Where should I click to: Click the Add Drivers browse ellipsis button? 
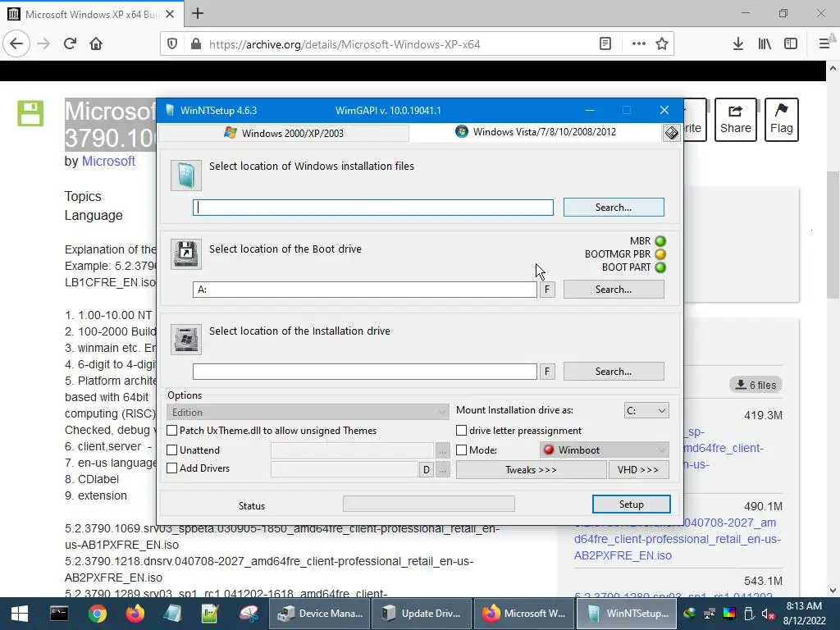click(x=442, y=470)
